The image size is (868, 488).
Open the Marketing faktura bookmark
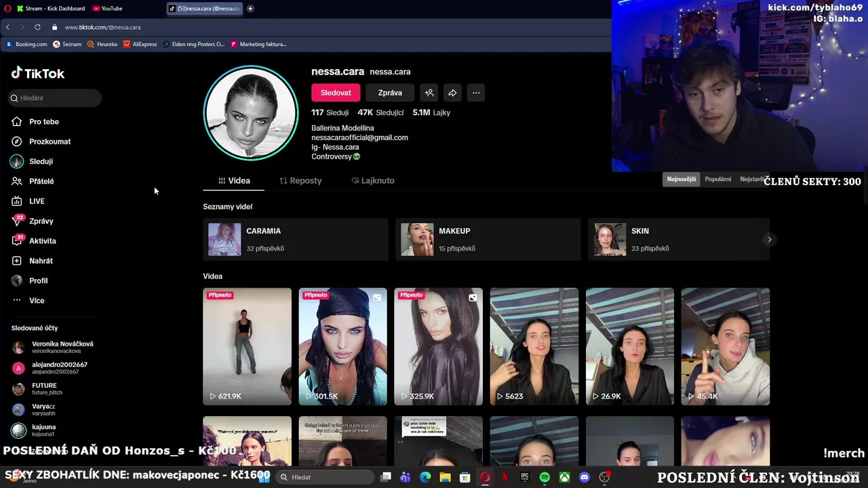pos(258,44)
